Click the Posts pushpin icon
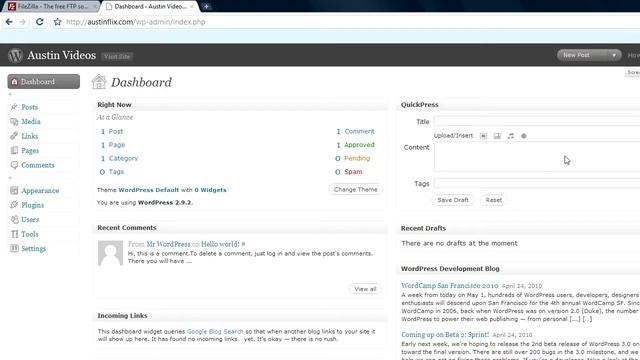Screen dimensions: 640x360 coord(14,107)
